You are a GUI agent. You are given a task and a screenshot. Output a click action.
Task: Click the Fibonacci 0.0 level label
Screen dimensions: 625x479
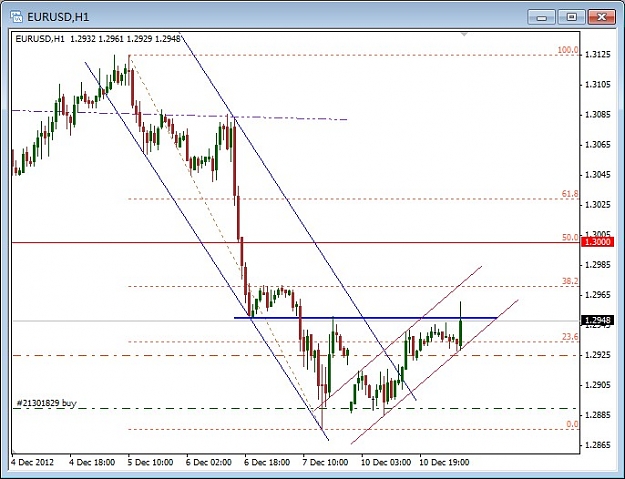(572, 424)
